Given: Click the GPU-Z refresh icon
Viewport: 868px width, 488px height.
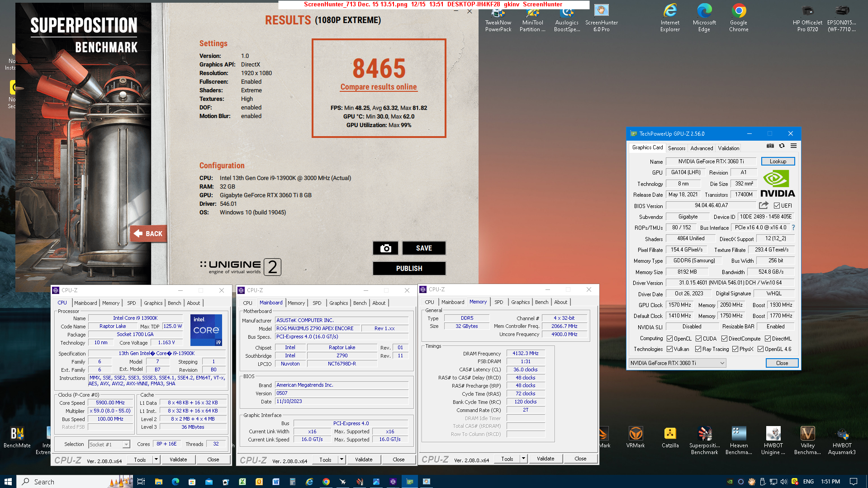Looking at the screenshot, I should coord(782,146).
